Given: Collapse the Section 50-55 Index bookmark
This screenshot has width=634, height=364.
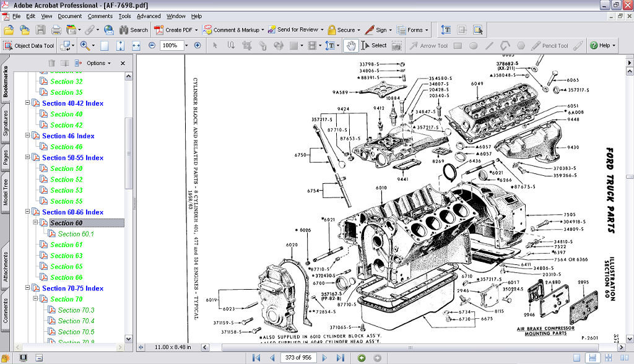Looking at the screenshot, I should 28,157.
